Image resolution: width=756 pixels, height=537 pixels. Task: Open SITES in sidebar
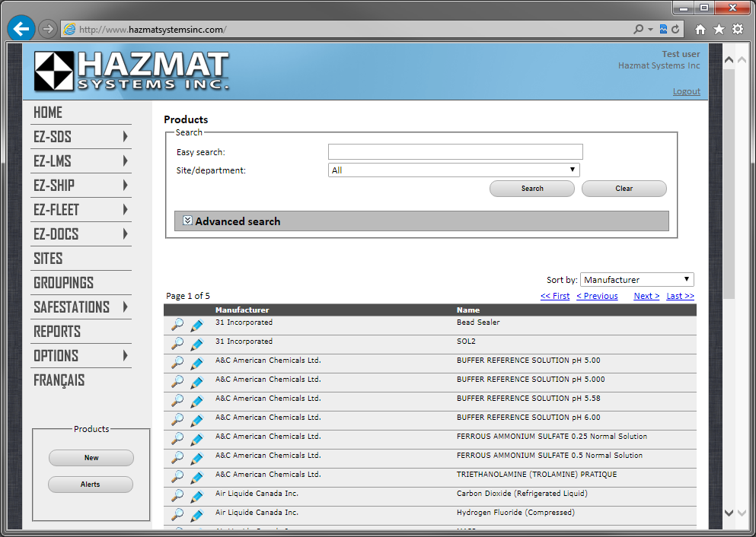pyautogui.click(x=48, y=258)
